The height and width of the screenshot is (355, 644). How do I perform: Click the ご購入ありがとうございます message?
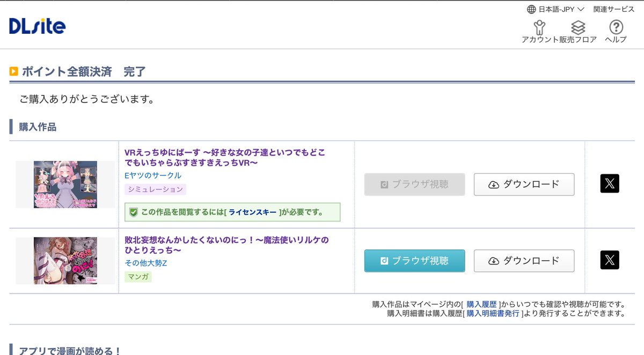coord(87,100)
